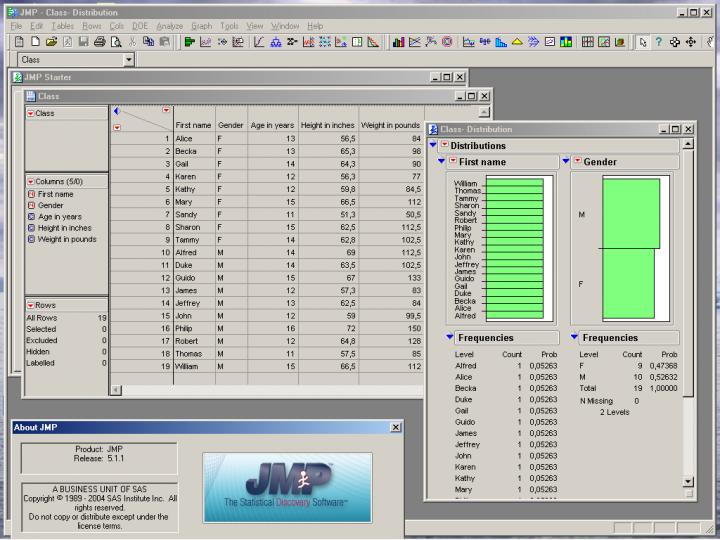This screenshot has height=540, width=720.
Task: Select the arrow cursor tool in toolbar
Action: [x=645, y=42]
